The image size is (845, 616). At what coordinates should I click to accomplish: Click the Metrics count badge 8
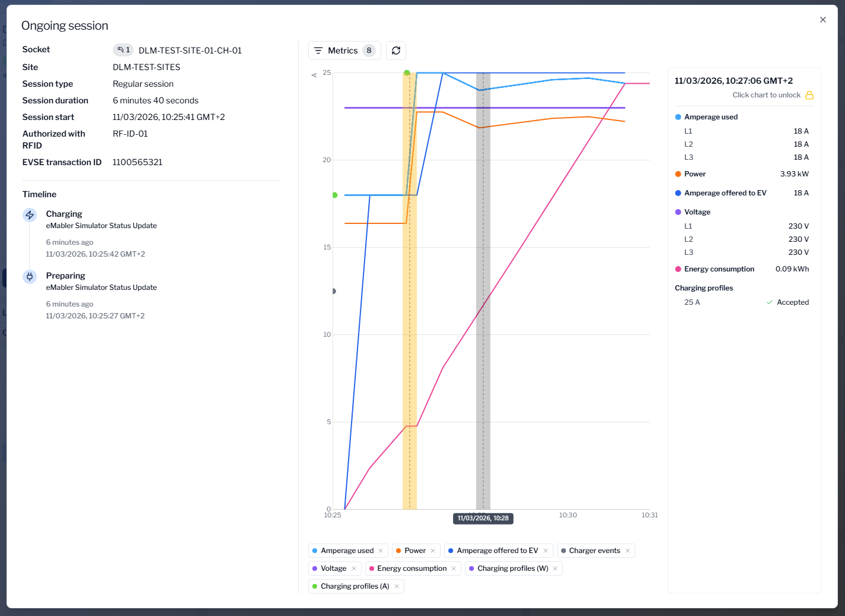click(x=369, y=50)
